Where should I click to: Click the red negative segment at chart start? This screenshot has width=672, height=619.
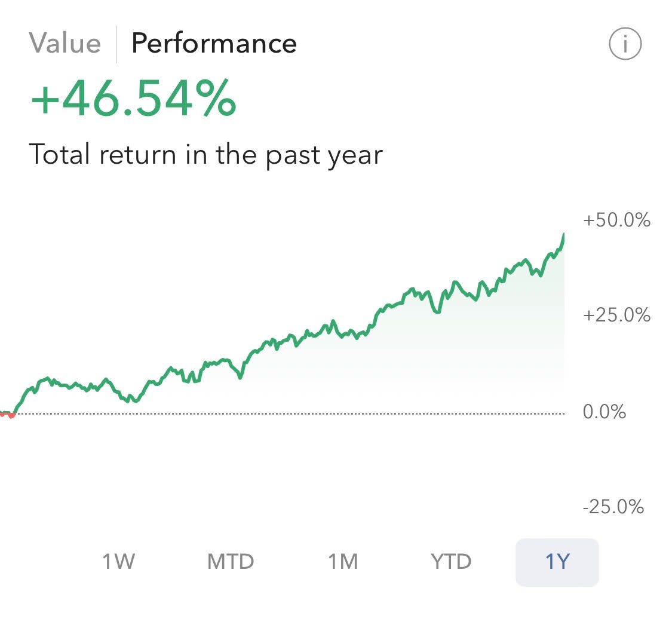pos(11,415)
